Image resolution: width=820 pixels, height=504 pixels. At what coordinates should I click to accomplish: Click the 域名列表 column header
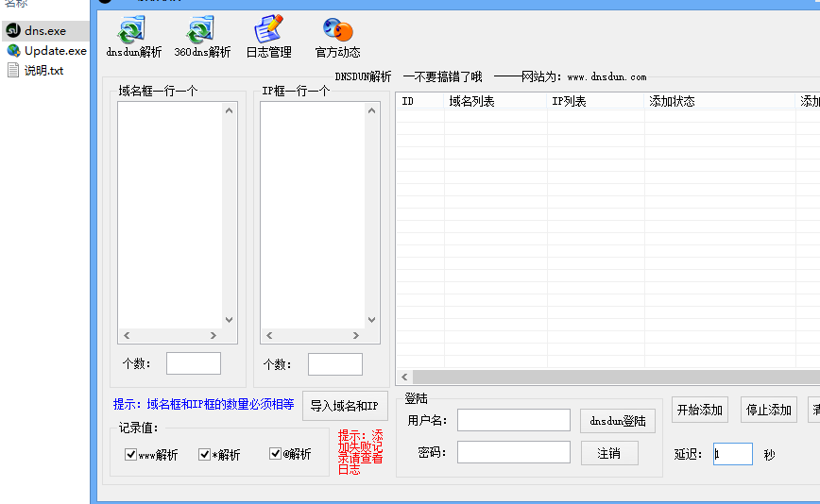[495, 101]
